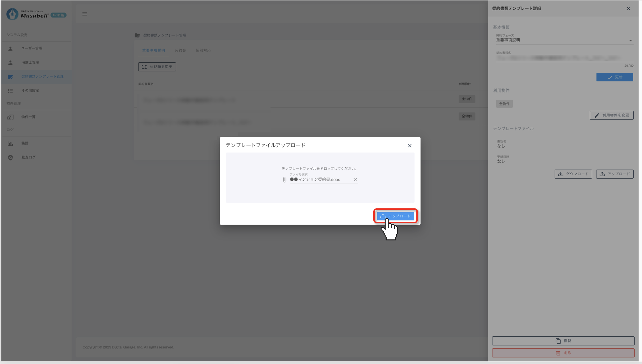This screenshot has height=364, width=642.
Task: Select 契約書類テンプレート管理 in sidebar
Action: pos(42,76)
